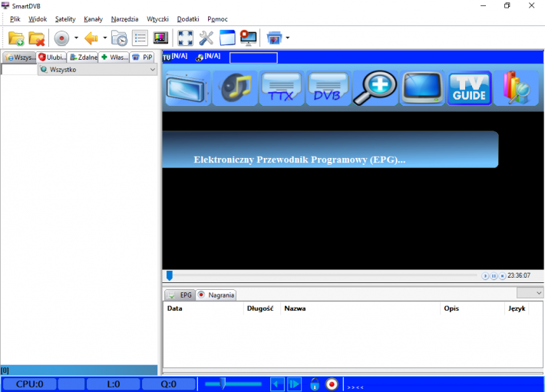This screenshot has width=545, height=392.
Task: Open the yellow back arrow dropdown
Action: pos(104,38)
